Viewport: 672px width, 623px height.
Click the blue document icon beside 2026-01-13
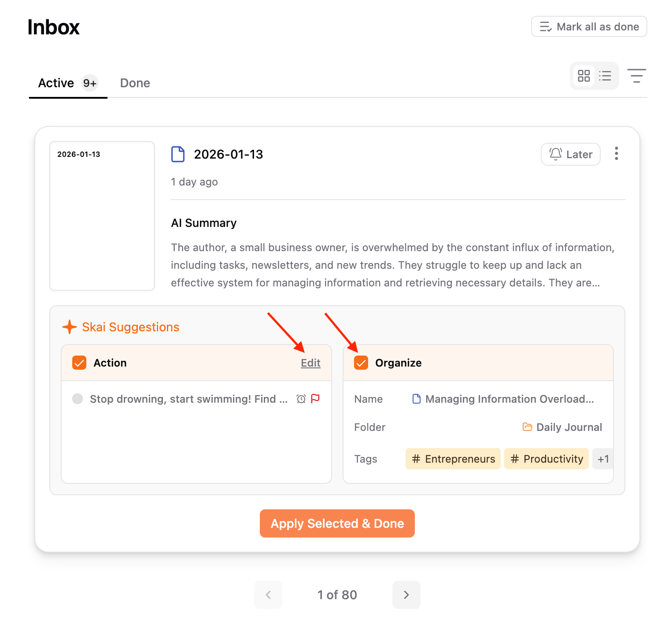tap(178, 154)
